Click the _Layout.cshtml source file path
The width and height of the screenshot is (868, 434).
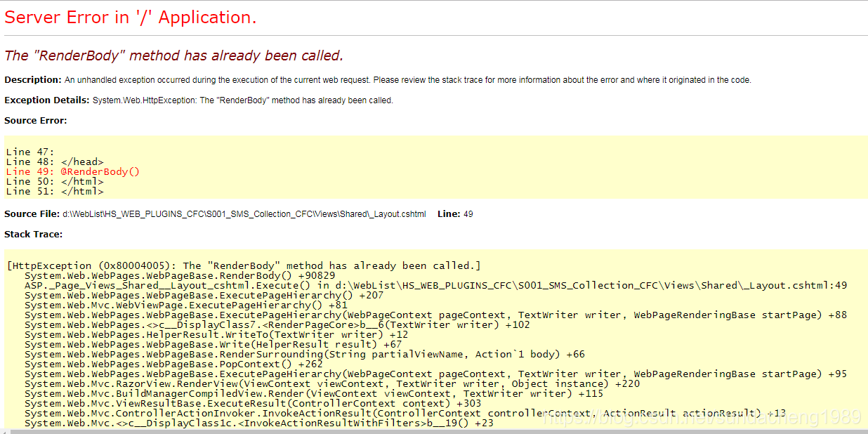pos(244,213)
